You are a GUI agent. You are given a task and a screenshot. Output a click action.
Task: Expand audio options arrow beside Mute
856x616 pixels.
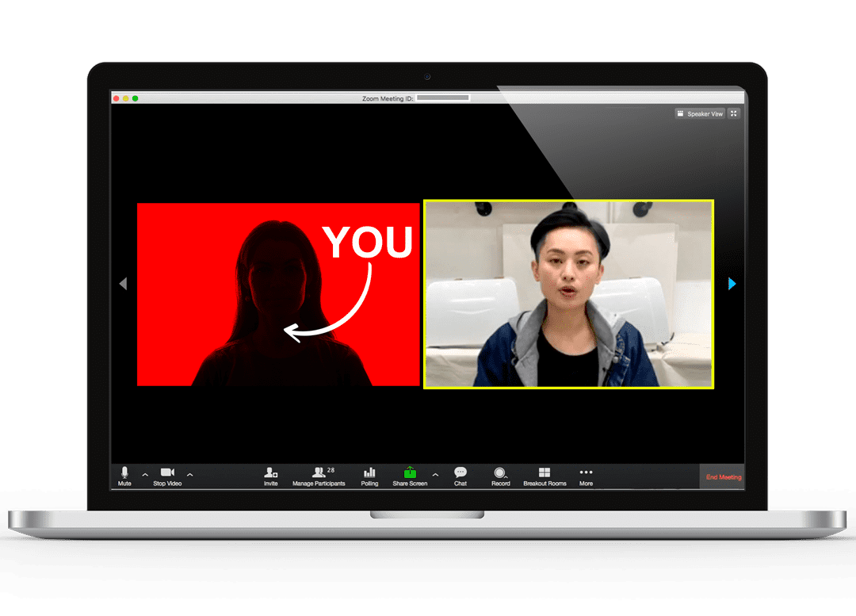145,475
